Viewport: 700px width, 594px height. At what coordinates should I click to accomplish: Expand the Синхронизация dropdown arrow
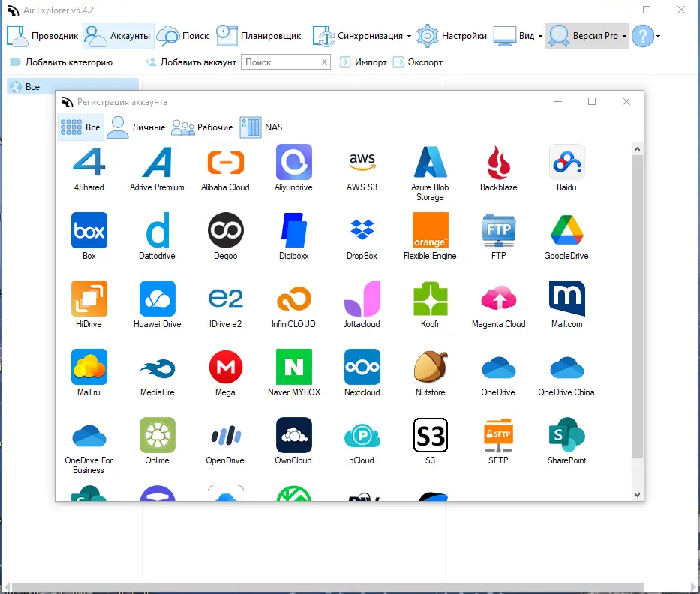tap(408, 35)
